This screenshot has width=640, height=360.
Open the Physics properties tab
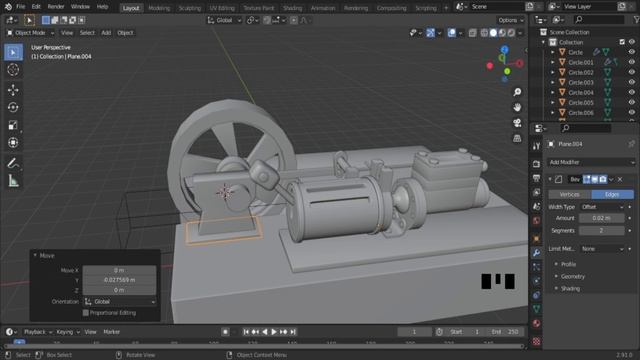(536, 281)
